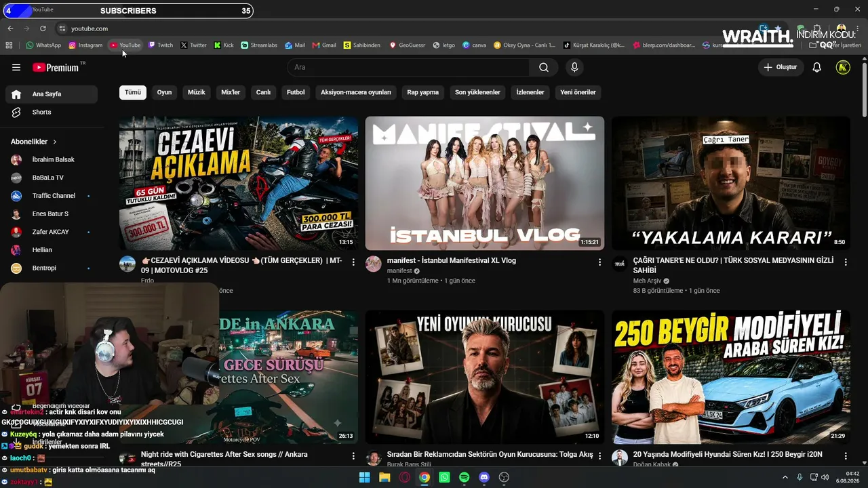This screenshot has width=868, height=488.
Task: Open options menu for CEZAEVİ AÇIKLAMA video
Action: point(353,262)
